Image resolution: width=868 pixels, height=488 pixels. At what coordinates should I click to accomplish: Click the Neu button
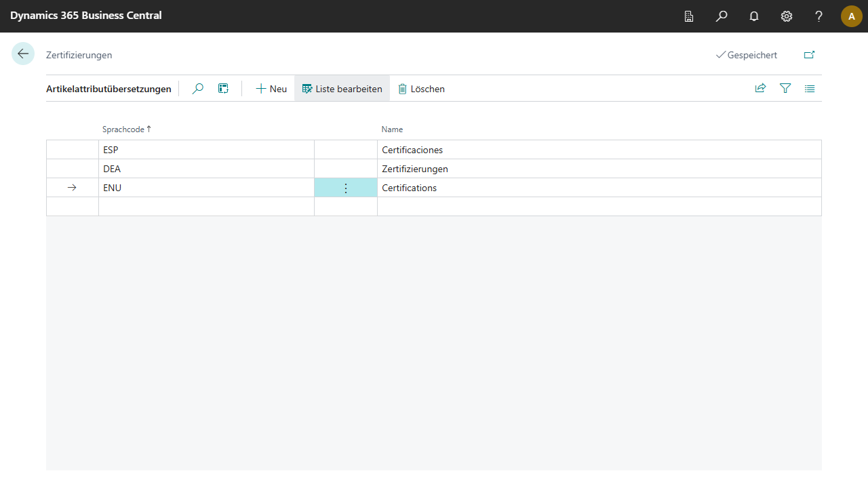(271, 89)
